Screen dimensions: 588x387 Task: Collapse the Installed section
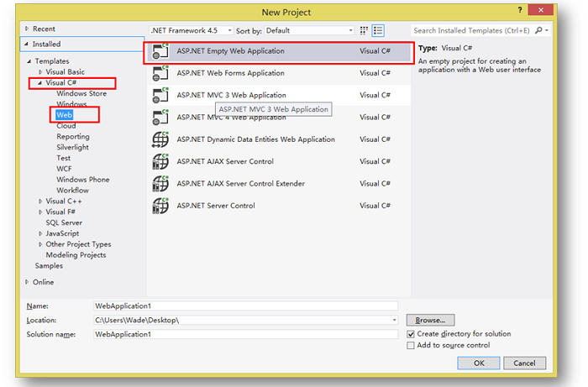(26, 44)
